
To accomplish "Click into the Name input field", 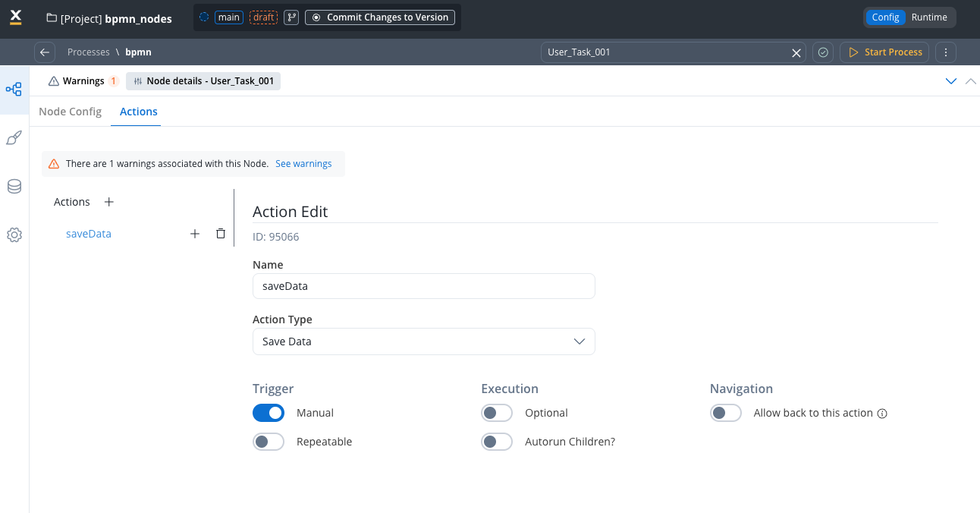I will [423, 287].
